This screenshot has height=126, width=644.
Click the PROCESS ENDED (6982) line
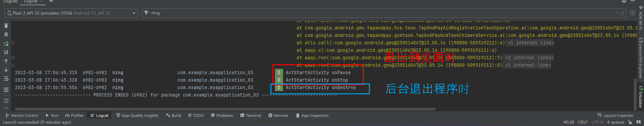coord(176,95)
